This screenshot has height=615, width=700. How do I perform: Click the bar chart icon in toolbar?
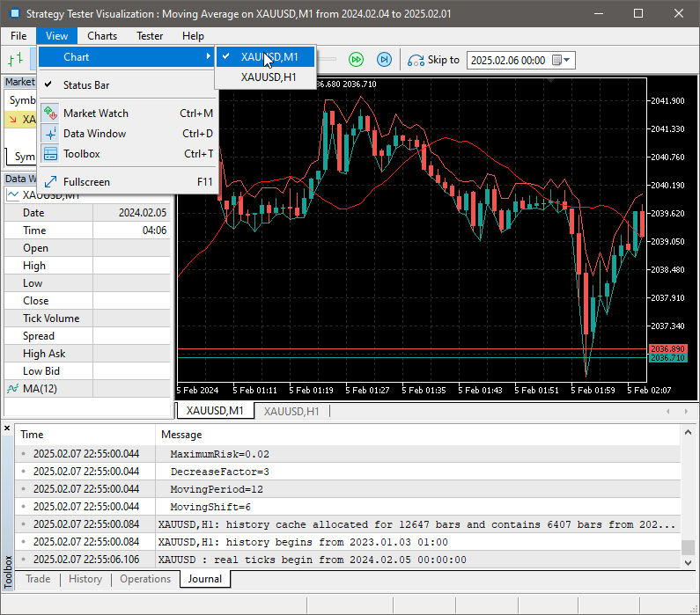[16, 59]
